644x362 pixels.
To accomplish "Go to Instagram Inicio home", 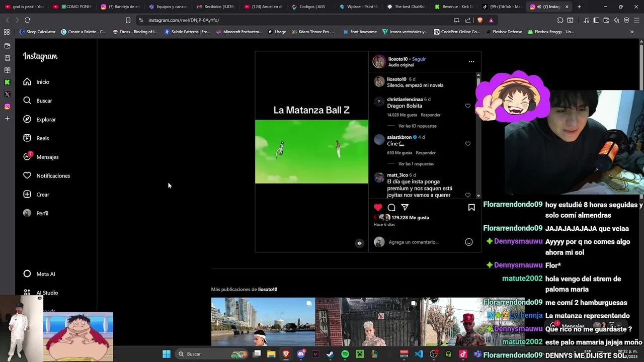I will [x=36, y=82].
